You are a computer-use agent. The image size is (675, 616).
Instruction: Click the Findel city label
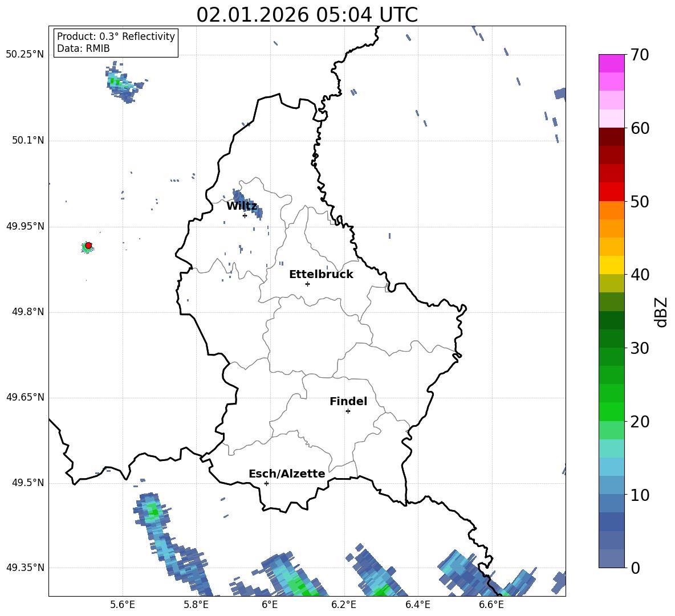point(348,401)
